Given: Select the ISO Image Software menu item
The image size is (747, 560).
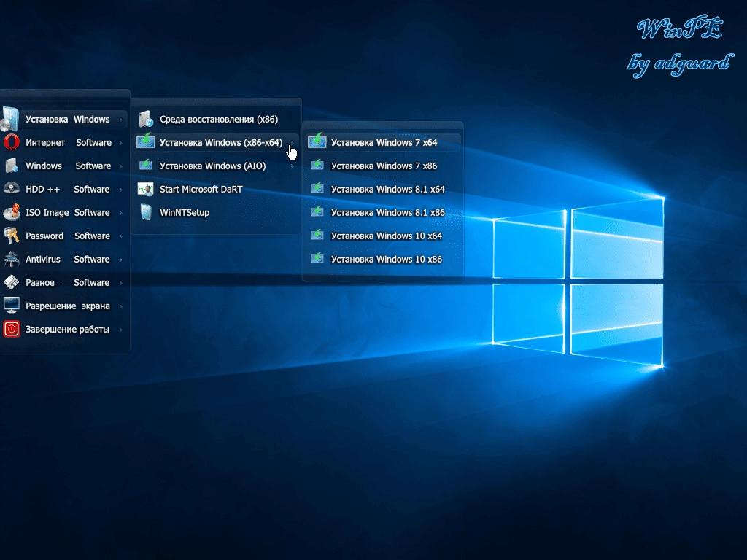Looking at the screenshot, I should point(64,212).
